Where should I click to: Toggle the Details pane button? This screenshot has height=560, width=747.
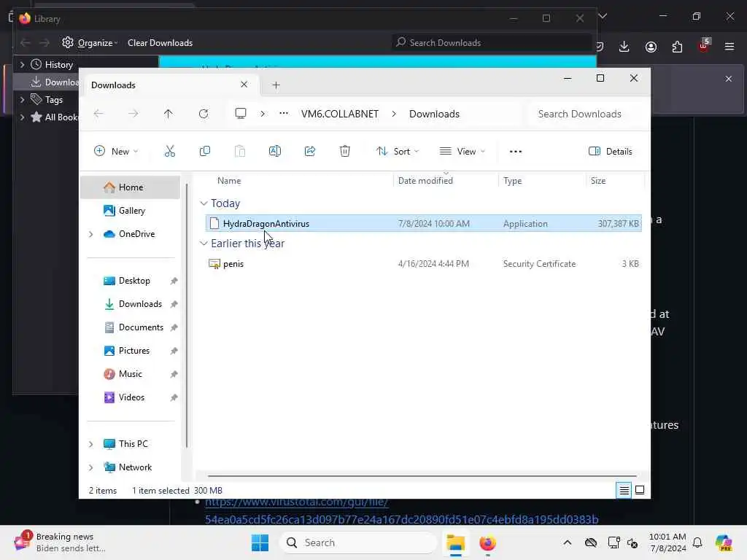click(x=611, y=152)
